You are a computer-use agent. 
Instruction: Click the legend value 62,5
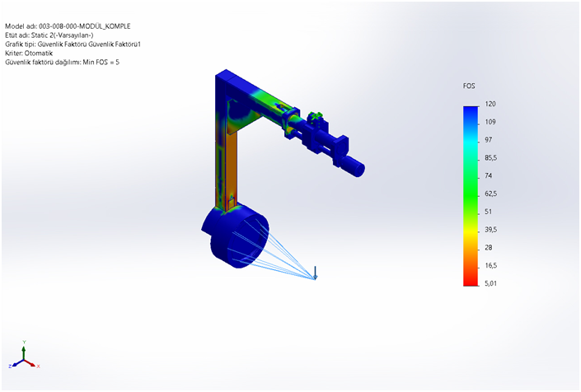point(490,194)
